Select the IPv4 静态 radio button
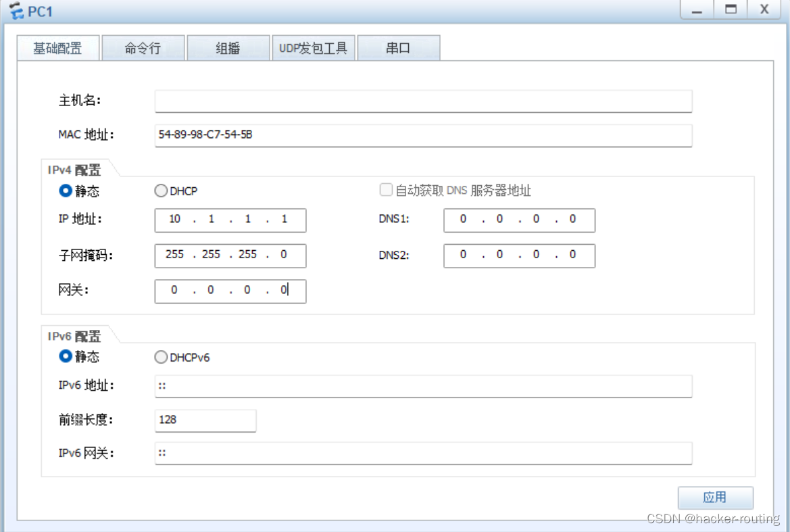Screen dimensions: 790x532 point(66,191)
